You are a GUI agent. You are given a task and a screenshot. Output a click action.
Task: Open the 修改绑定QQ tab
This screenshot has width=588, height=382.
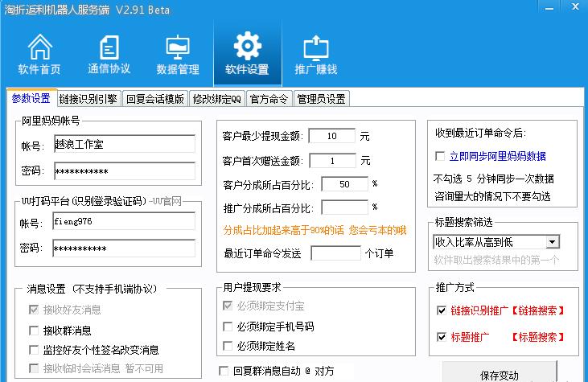pyautogui.click(x=216, y=99)
